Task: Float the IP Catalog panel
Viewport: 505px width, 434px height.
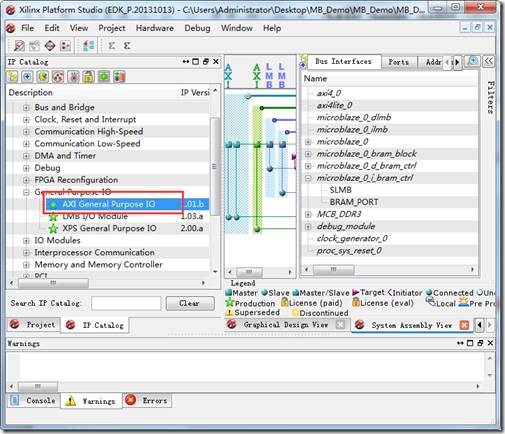Action: tap(206, 62)
